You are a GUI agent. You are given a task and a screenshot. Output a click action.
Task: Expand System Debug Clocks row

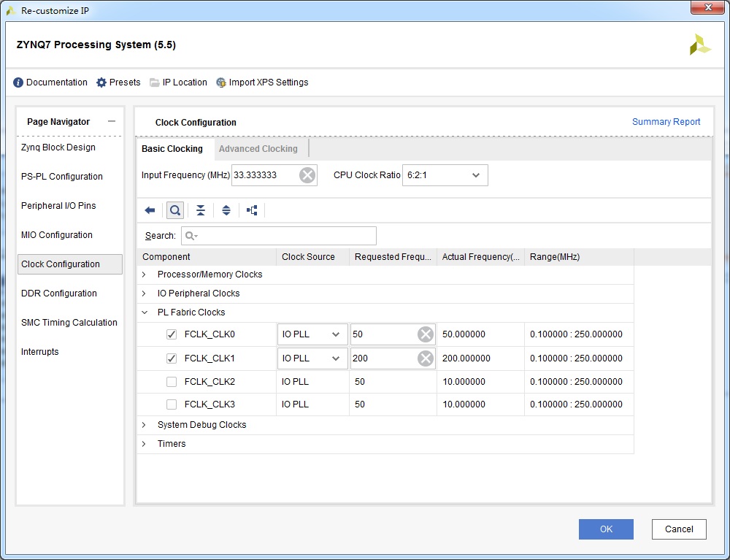coord(144,424)
